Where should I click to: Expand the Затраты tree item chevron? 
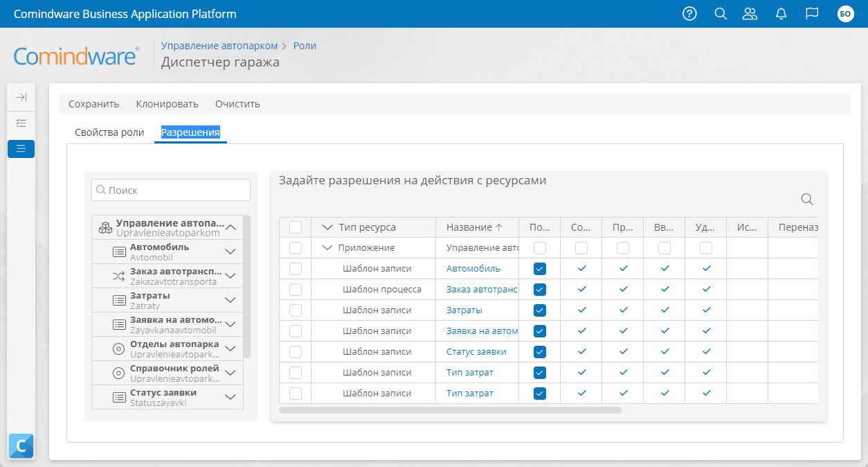(x=231, y=300)
